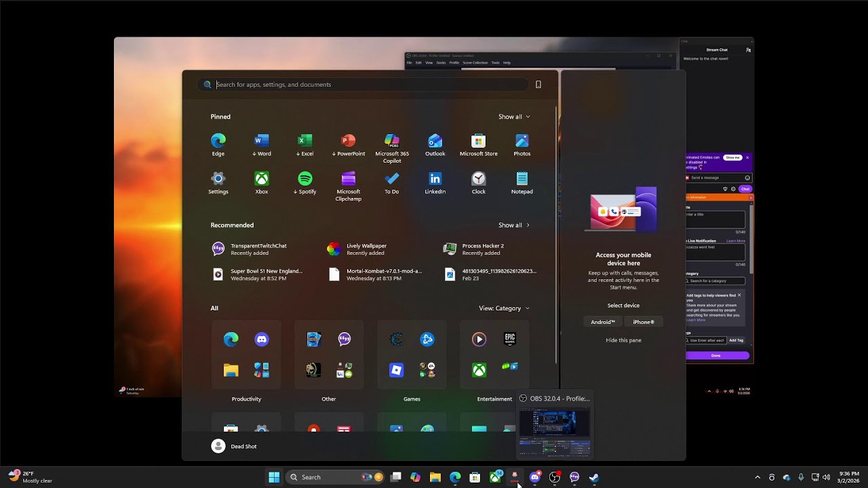Viewport: 868px width, 488px height.
Task: Open Edit menu in OBS window
Action: click(418, 62)
